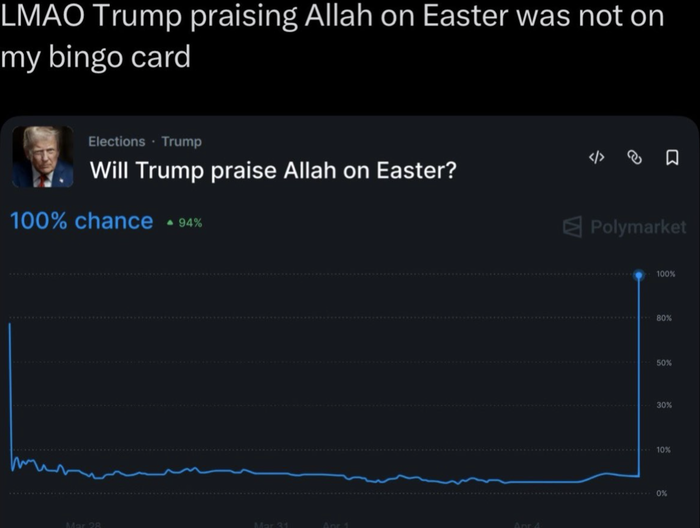
Task: Click the 80% y-axis label
Action: pyautogui.click(x=665, y=318)
